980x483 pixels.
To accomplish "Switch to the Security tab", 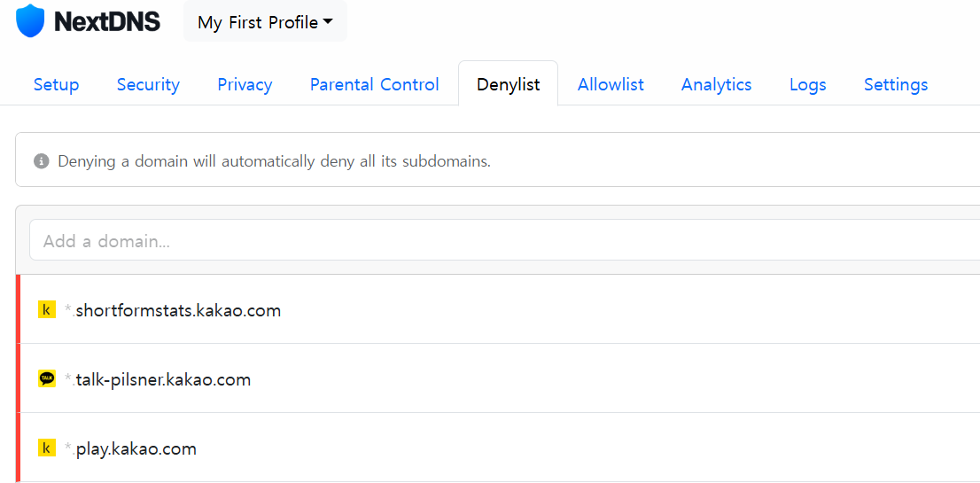I will 148,84.
